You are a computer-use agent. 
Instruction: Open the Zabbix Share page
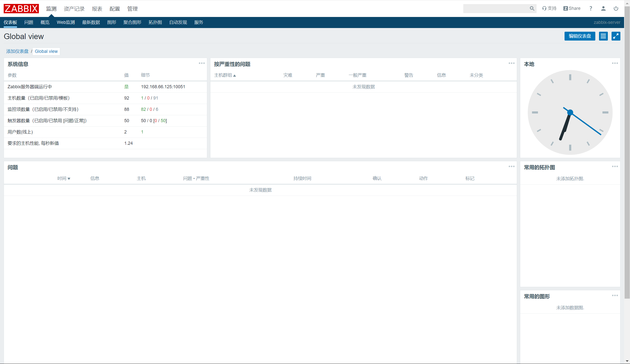572,9
